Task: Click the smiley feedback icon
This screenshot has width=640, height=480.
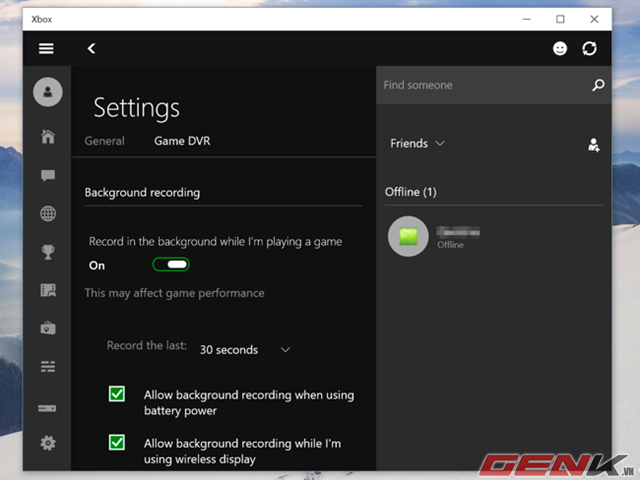Action: pos(560,48)
